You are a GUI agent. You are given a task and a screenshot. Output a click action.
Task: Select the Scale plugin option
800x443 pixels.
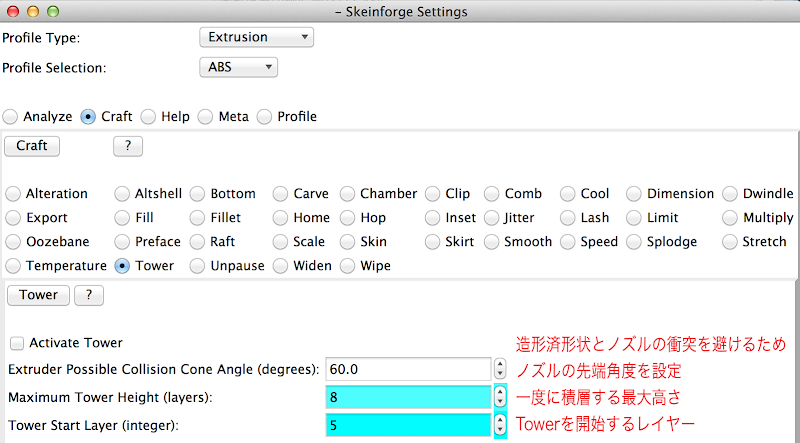pos(280,242)
